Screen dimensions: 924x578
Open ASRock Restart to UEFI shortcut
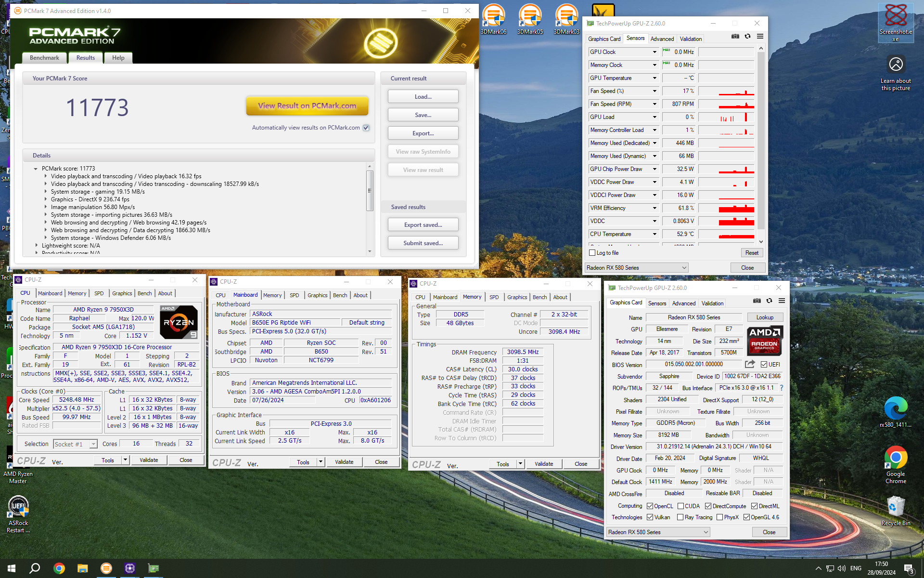pyautogui.click(x=18, y=514)
